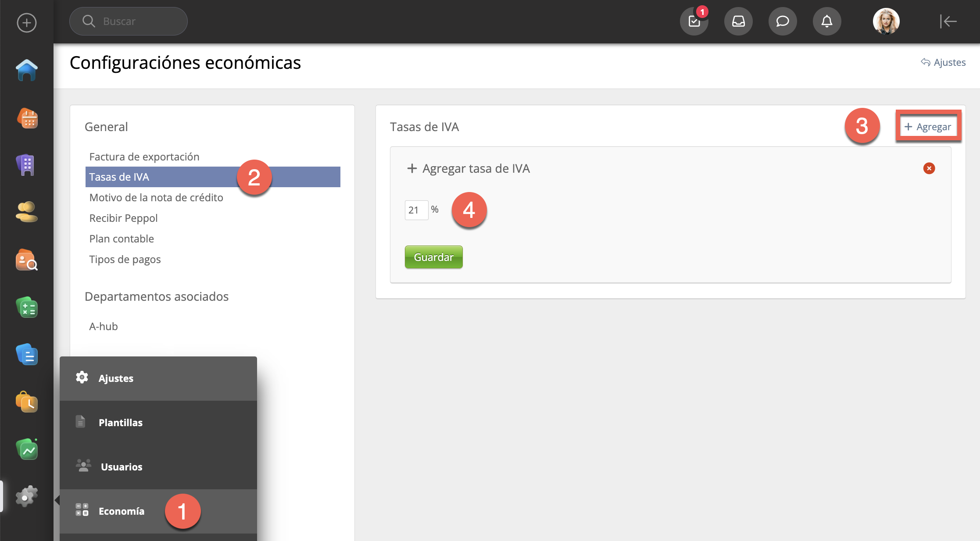This screenshot has width=980, height=541.
Task: Open the purple building icon module
Action: tap(27, 165)
